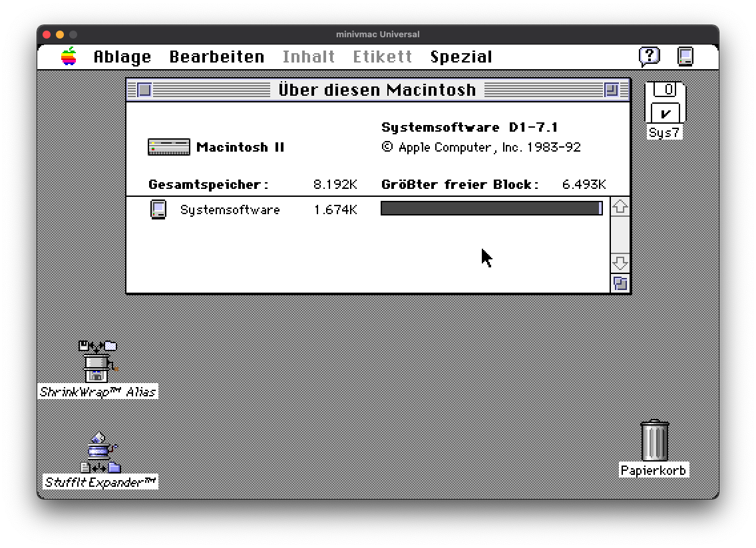Click the StuffIt Expander label
The width and height of the screenshot is (756, 548).
click(x=100, y=482)
